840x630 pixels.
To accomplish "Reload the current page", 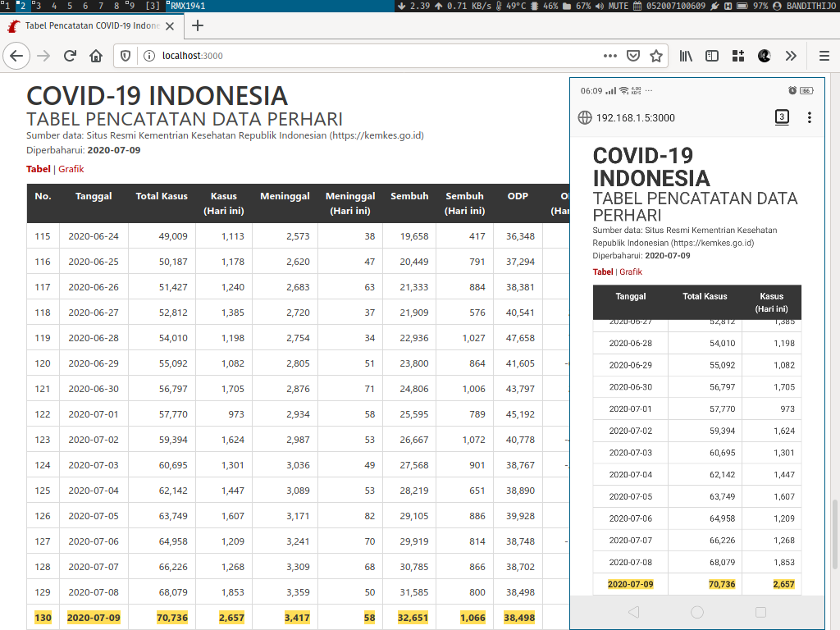I will pyautogui.click(x=69, y=56).
